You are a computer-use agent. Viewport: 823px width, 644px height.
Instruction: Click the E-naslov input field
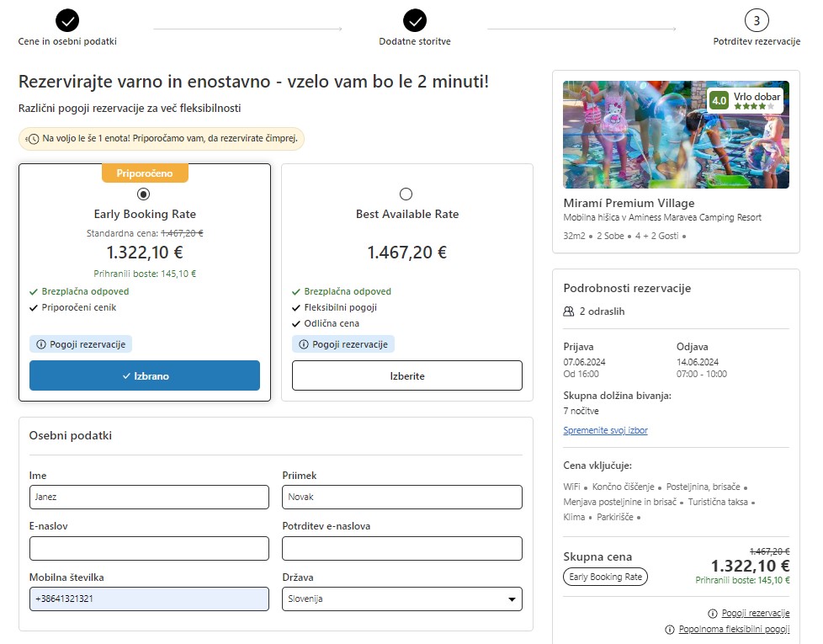point(149,549)
